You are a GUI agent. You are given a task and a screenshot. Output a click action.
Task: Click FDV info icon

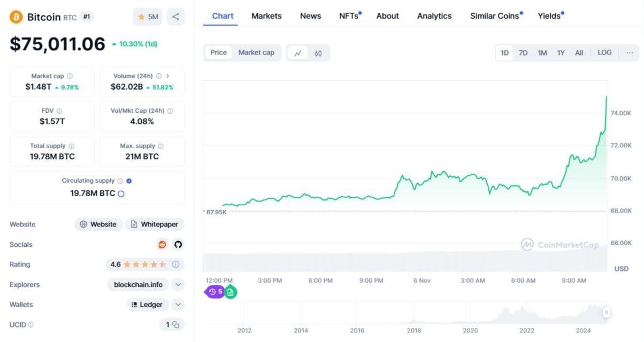point(59,111)
